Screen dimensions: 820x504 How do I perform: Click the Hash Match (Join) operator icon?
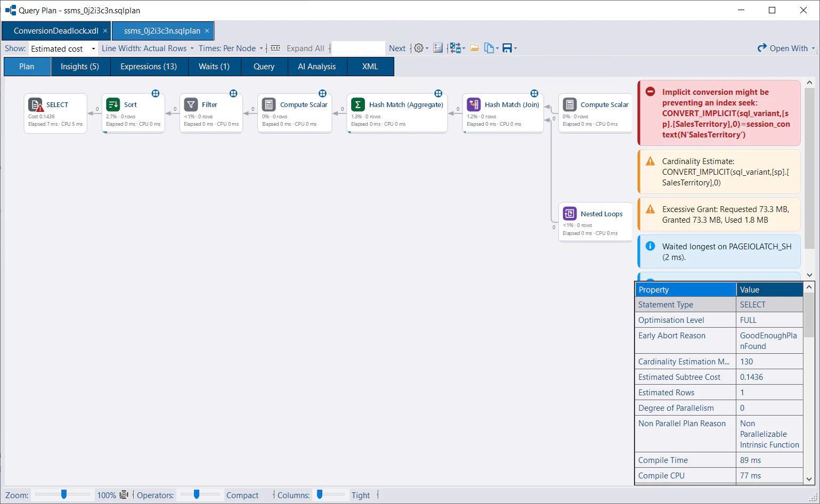tap(474, 104)
